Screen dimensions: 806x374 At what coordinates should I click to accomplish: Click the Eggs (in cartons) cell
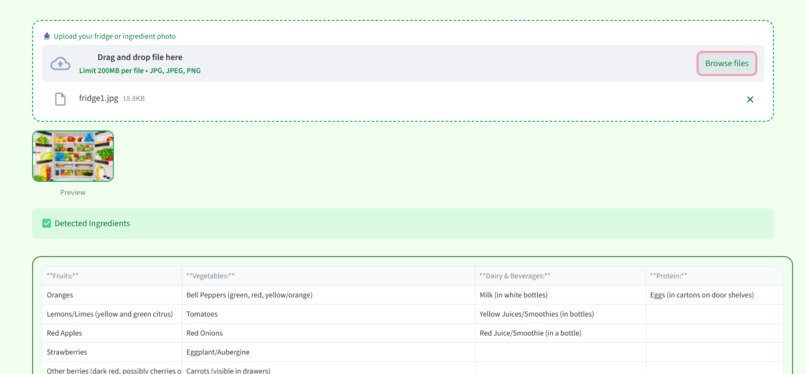(x=715, y=295)
